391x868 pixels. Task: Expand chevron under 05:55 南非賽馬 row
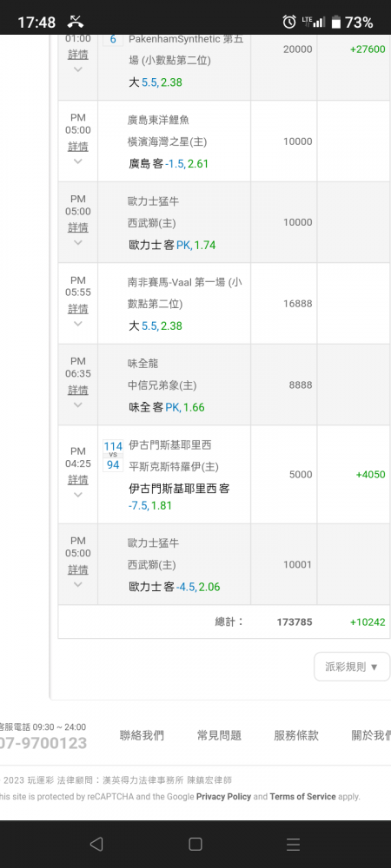point(77,323)
